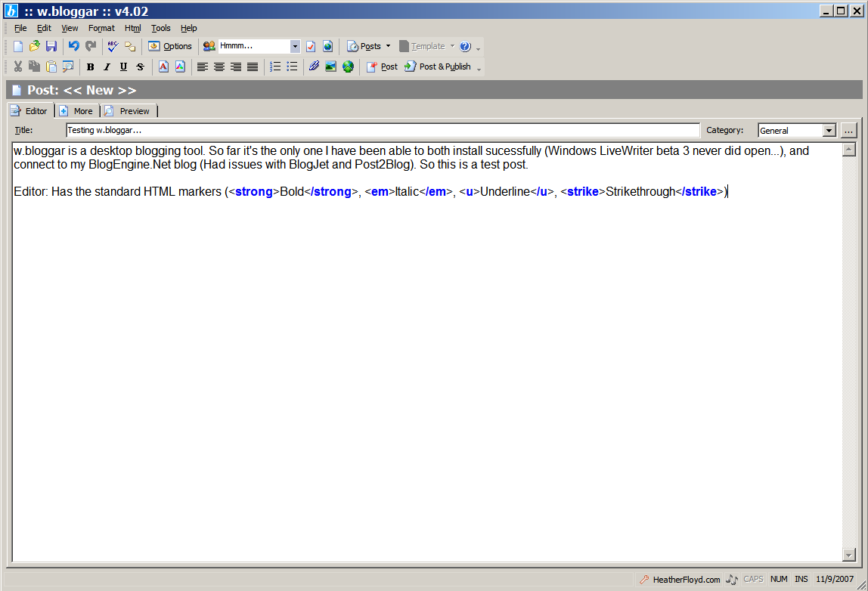868x591 pixels.
Task: Save the post with the floppy disk icon
Action: 51,47
